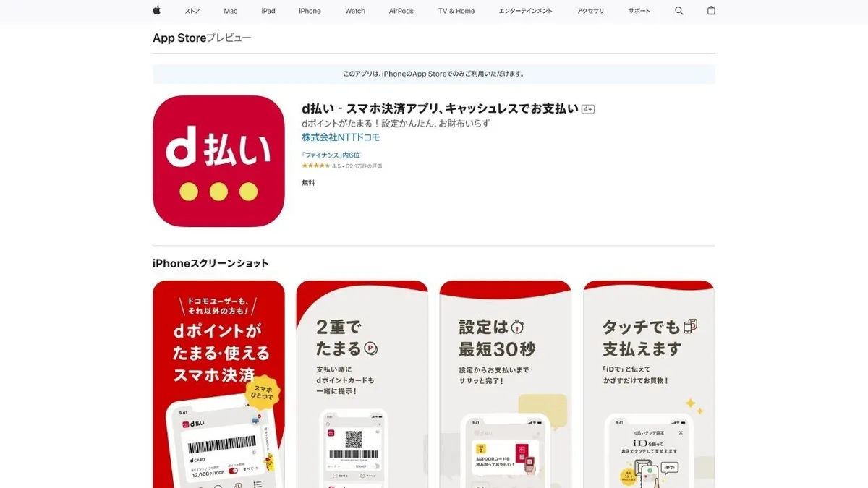Image resolution: width=868 pixels, height=488 pixels.
Task: Click the 無料 price label
Action: coord(308,183)
